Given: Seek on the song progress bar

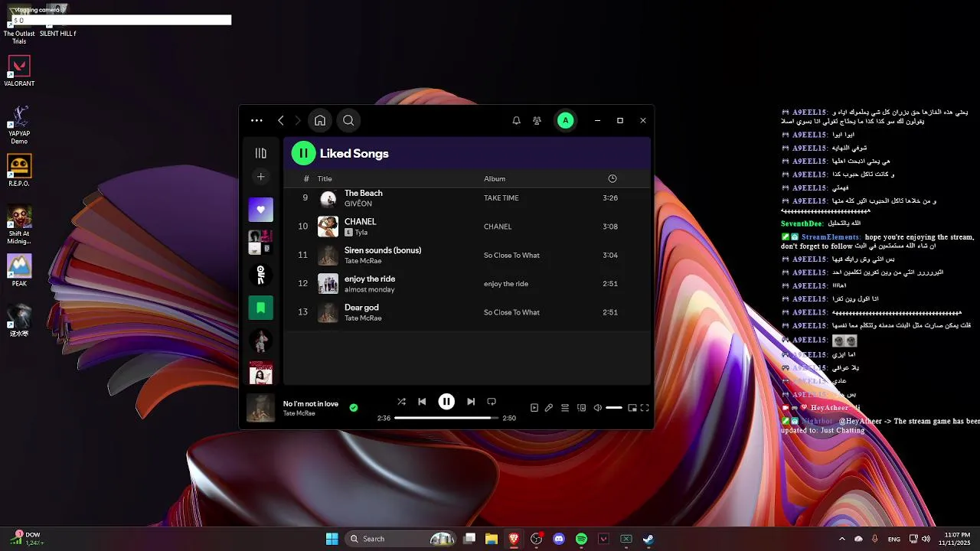Looking at the screenshot, I should (x=446, y=418).
